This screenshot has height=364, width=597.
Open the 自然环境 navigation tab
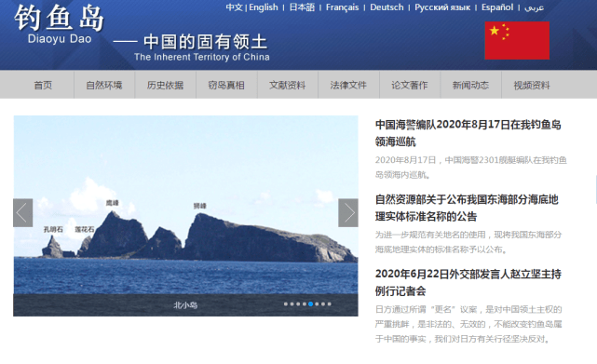pyautogui.click(x=104, y=85)
